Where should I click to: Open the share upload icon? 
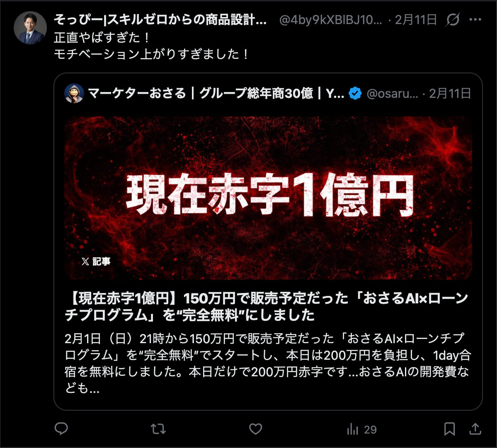click(x=475, y=429)
